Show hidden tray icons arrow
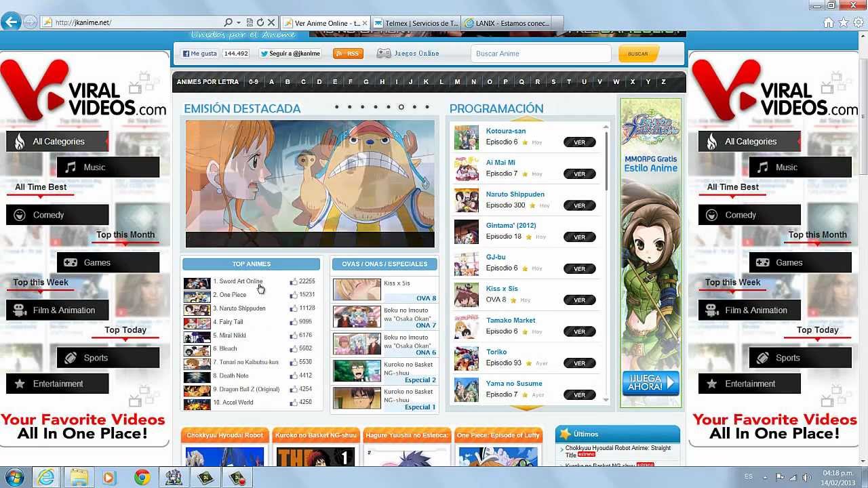The width and height of the screenshot is (868, 488). point(766,477)
